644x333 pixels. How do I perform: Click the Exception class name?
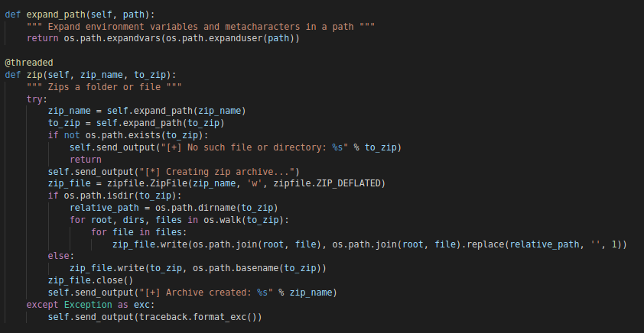[88, 304]
